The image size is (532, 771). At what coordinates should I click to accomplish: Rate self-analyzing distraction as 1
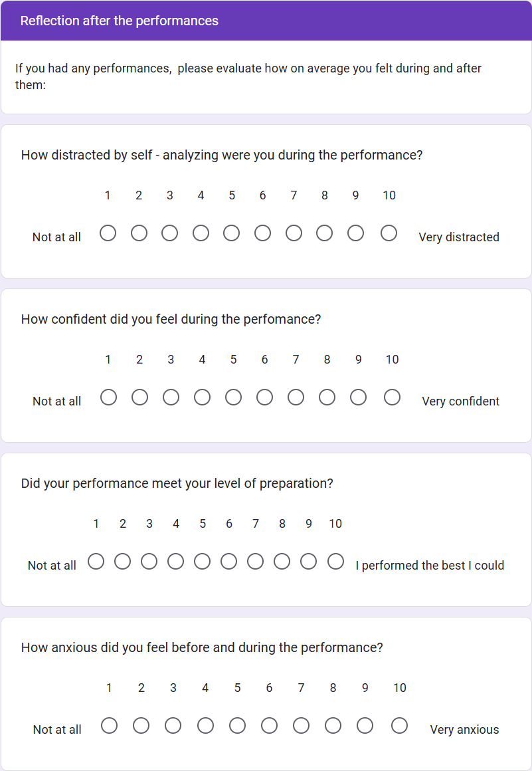(108, 233)
